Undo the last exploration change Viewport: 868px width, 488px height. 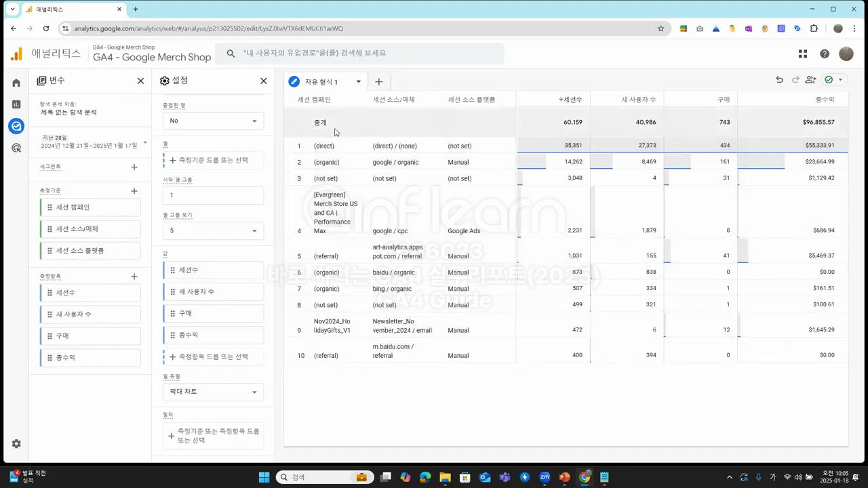coord(779,80)
